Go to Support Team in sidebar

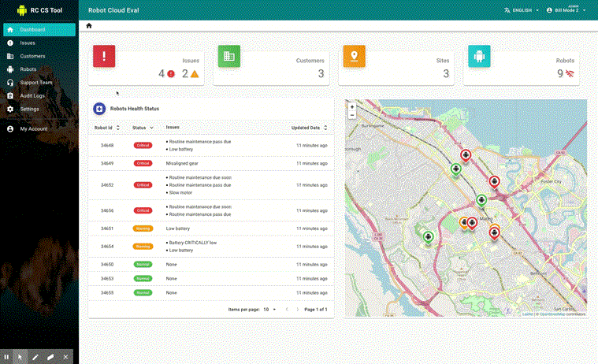(x=35, y=82)
